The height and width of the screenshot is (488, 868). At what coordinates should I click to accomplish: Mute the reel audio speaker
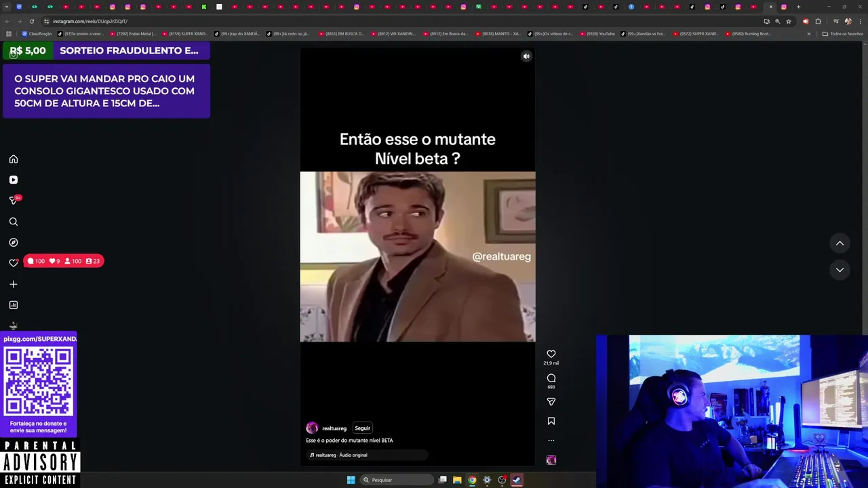pyautogui.click(x=526, y=56)
